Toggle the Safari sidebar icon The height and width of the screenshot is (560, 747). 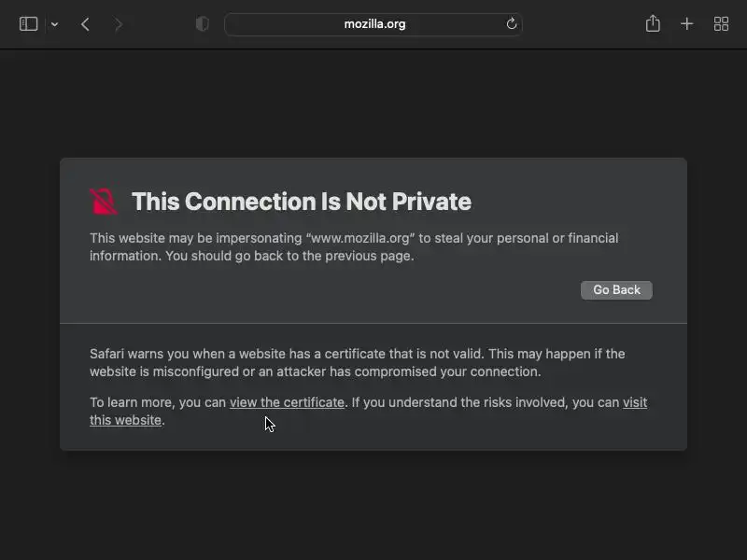[x=28, y=24]
